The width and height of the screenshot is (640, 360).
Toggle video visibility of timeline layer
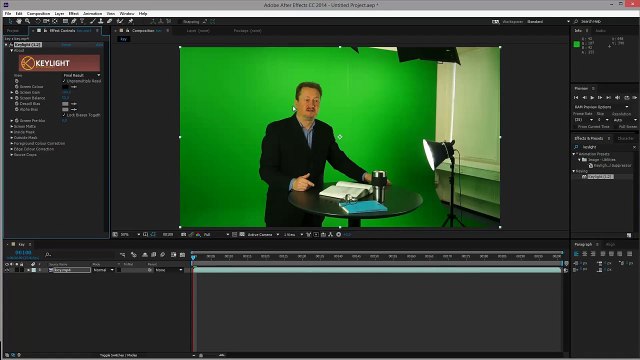click(x=7, y=270)
